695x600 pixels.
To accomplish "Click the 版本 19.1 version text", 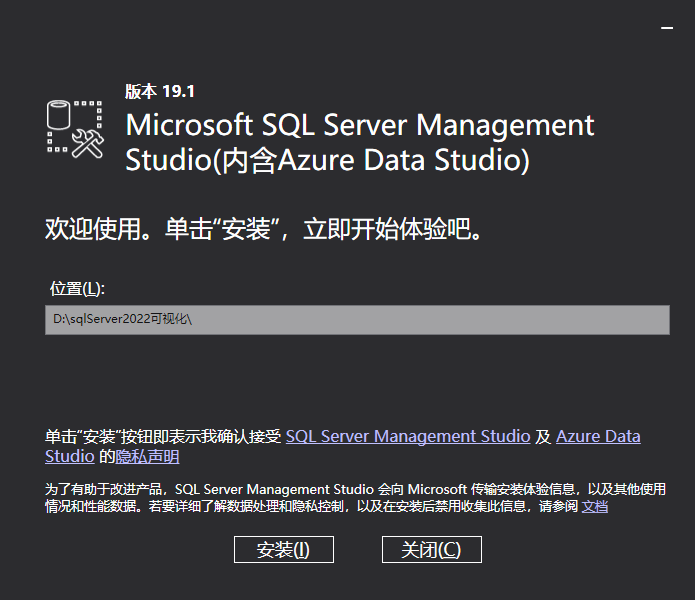I will coord(160,91).
